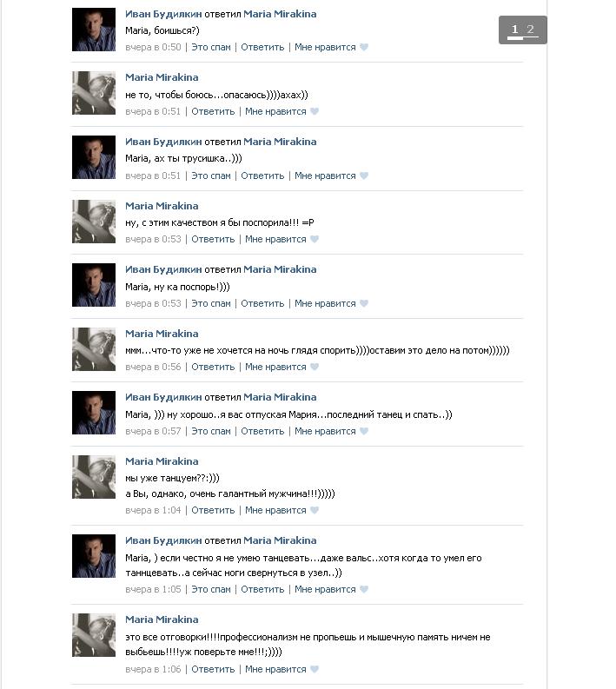Click 'Это спам' on 1:05 comment

pyautogui.click(x=211, y=589)
